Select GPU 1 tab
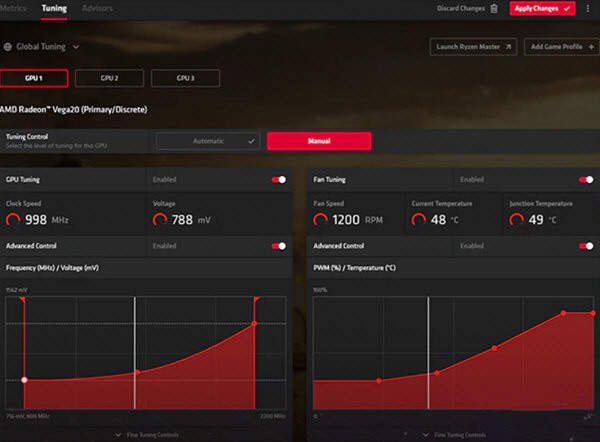The width and height of the screenshot is (600, 442). point(34,78)
